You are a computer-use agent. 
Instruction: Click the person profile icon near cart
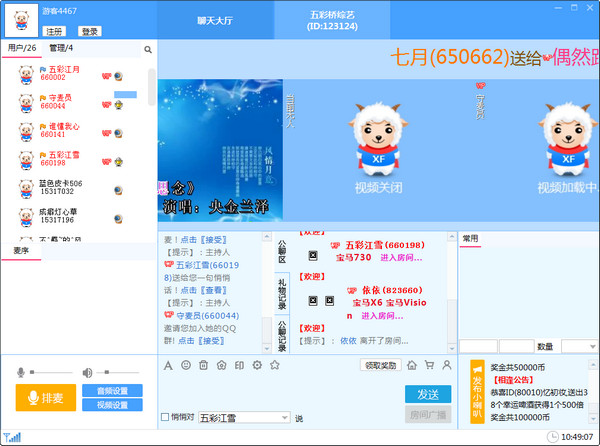pyautogui.click(x=446, y=366)
